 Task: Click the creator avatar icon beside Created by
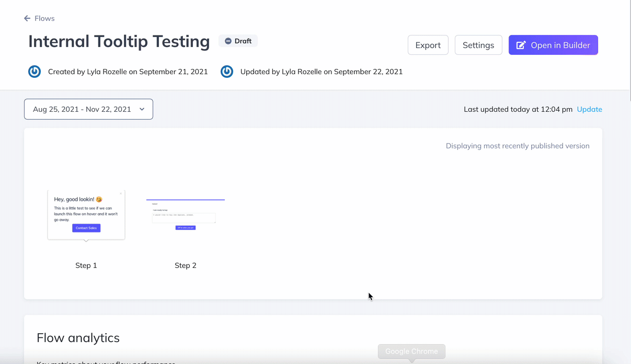tap(35, 72)
